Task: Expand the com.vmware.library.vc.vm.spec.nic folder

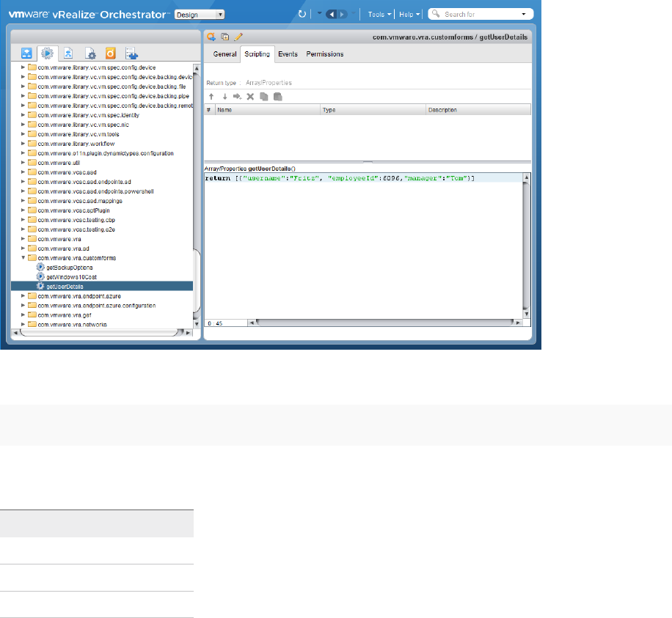Action: pyautogui.click(x=23, y=124)
